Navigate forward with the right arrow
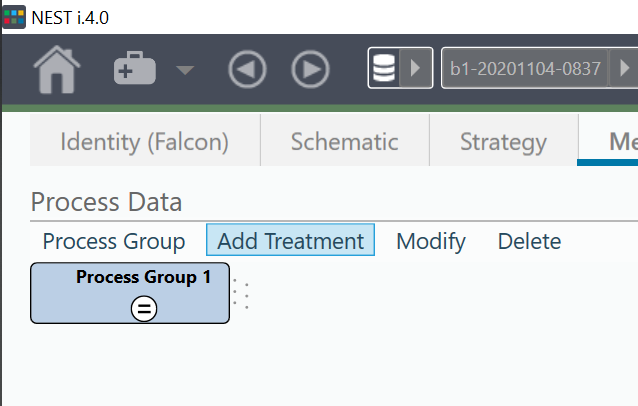 click(310, 69)
